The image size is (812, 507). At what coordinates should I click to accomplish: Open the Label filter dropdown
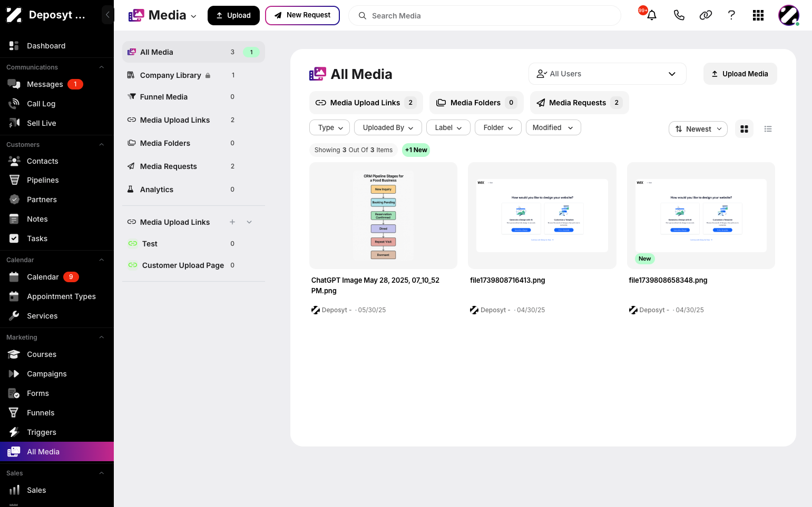click(448, 127)
